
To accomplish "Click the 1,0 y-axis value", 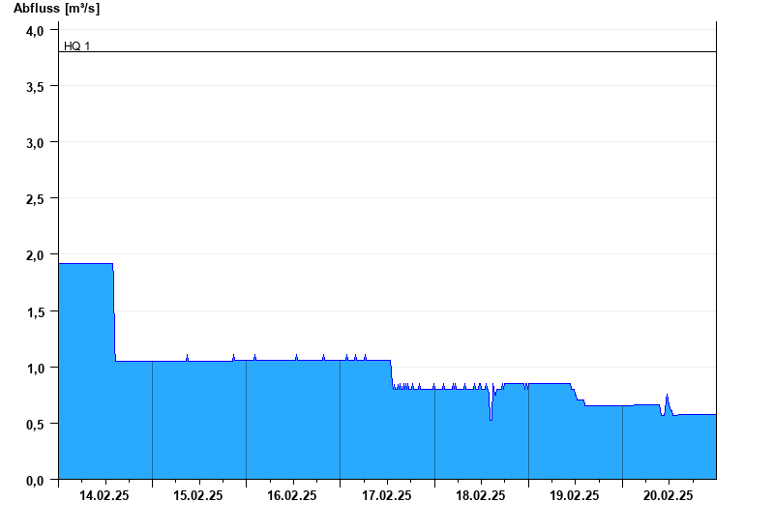I will coord(35,369).
